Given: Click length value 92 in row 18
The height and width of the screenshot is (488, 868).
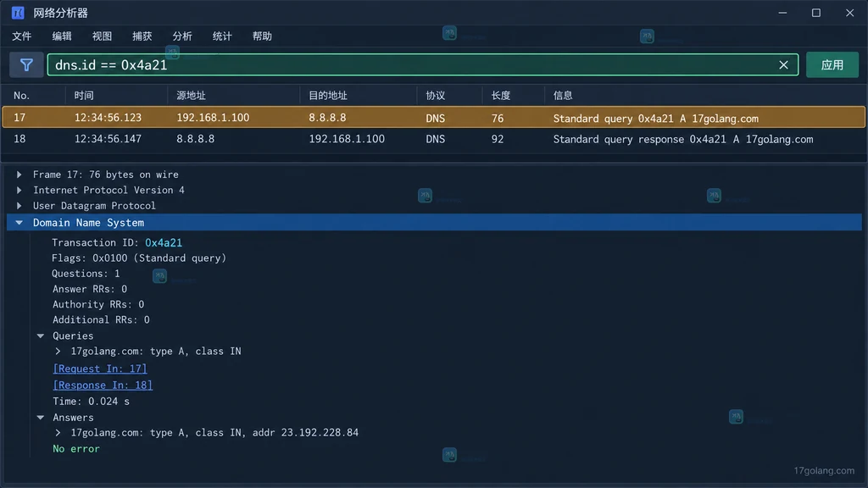Looking at the screenshot, I should pos(497,139).
